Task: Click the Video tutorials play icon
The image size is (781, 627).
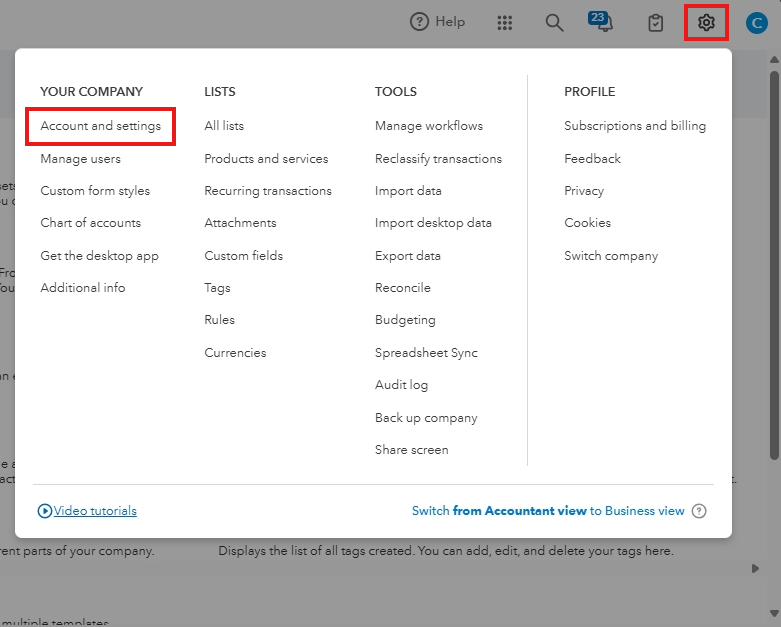Action: pos(45,511)
